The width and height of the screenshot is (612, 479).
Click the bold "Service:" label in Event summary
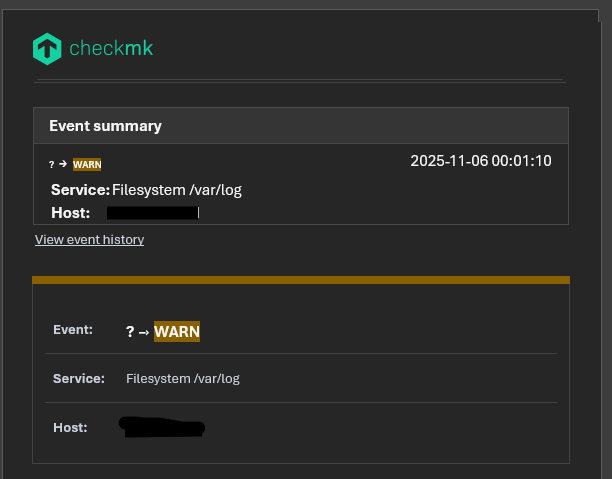click(x=80, y=190)
